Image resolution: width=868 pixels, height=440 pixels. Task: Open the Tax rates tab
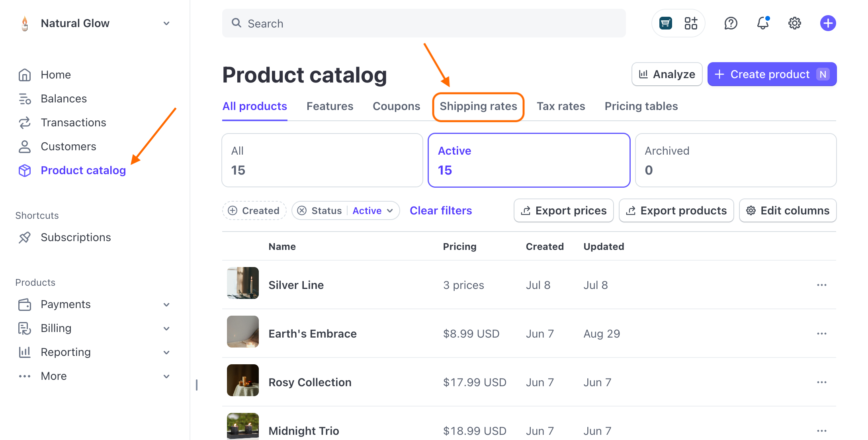pyautogui.click(x=561, y=106)
